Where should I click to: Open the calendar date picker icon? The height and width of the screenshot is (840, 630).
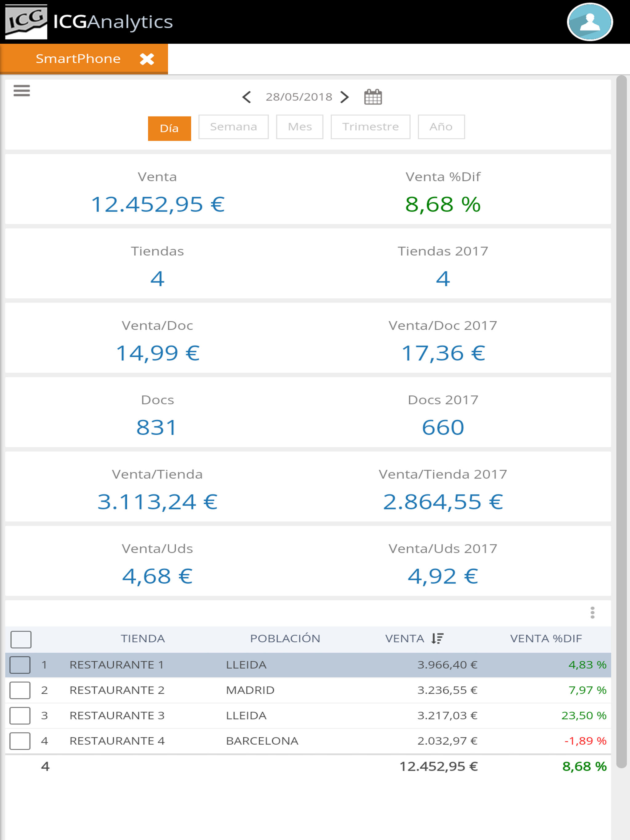(373, 97)
